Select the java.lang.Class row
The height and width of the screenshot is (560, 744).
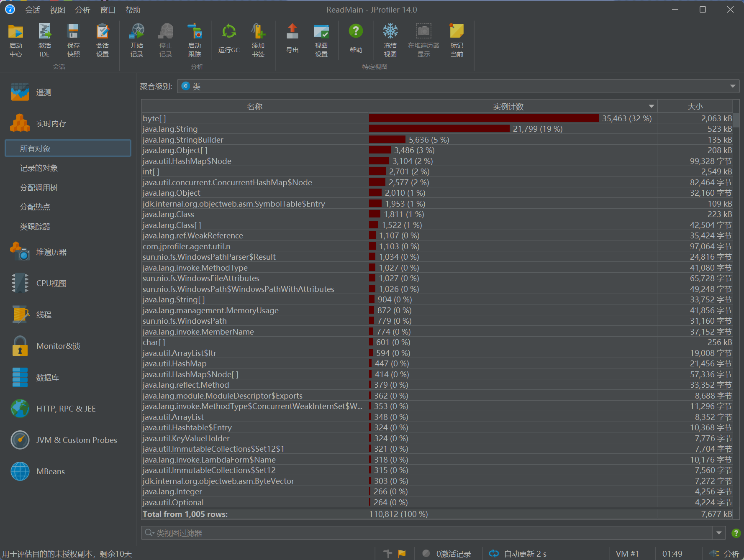tap(437, 214)
